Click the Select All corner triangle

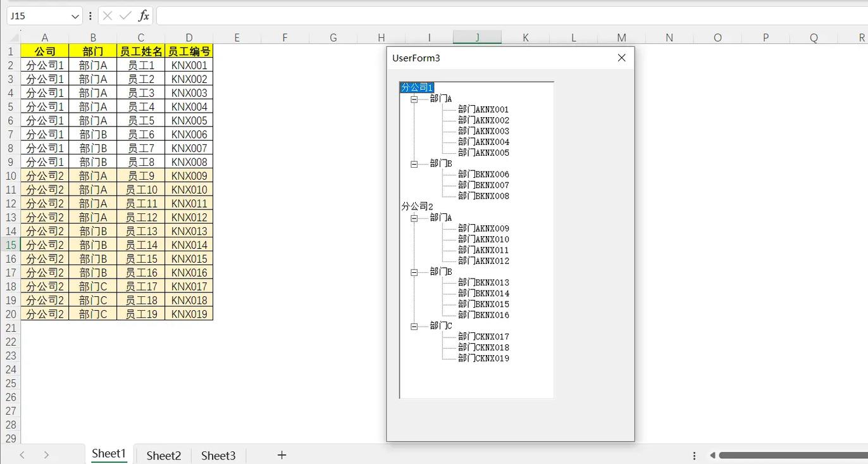click(14, 38)
